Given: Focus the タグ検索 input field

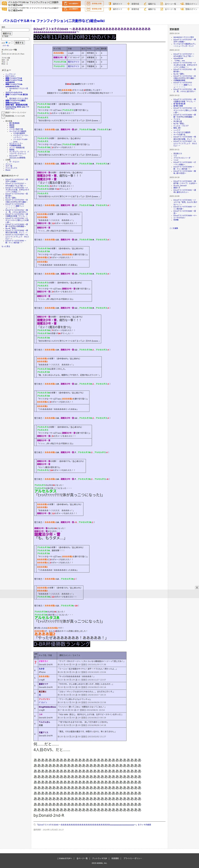Looking at the screenshot, I should [15, 39].
